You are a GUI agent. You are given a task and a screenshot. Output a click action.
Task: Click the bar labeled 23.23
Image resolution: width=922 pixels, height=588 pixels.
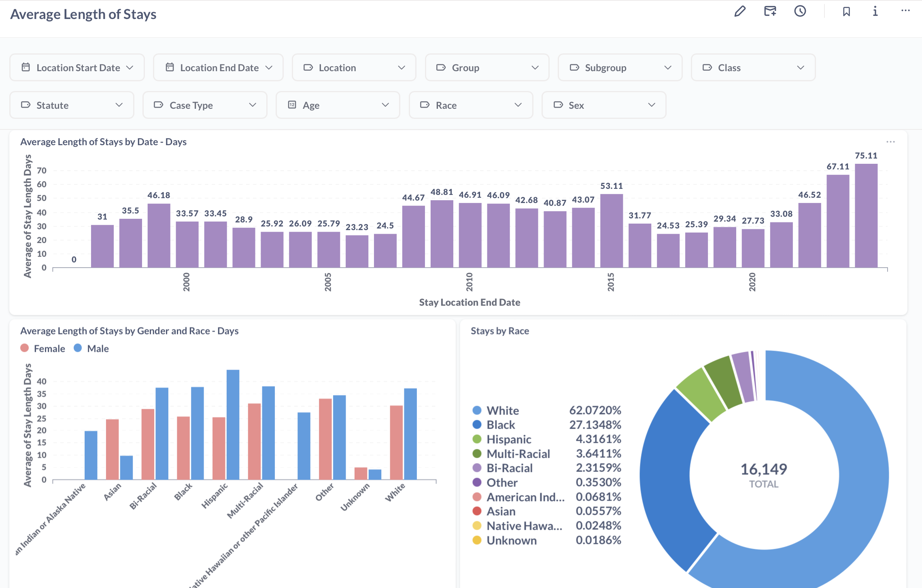tap(357, 251)
